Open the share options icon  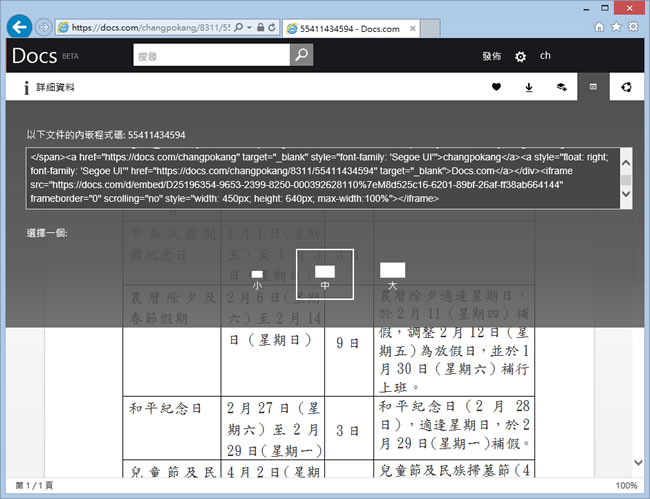pos(626,87)
